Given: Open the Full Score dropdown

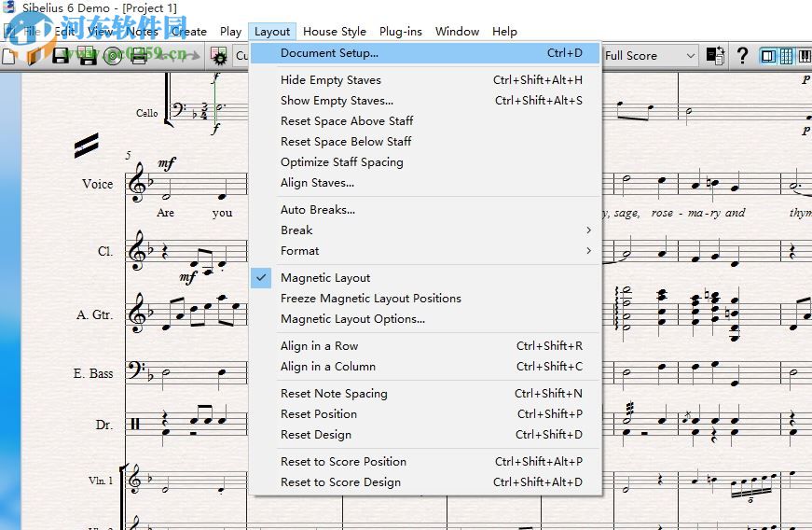Looking at the screenshot, I should [650, 55].
